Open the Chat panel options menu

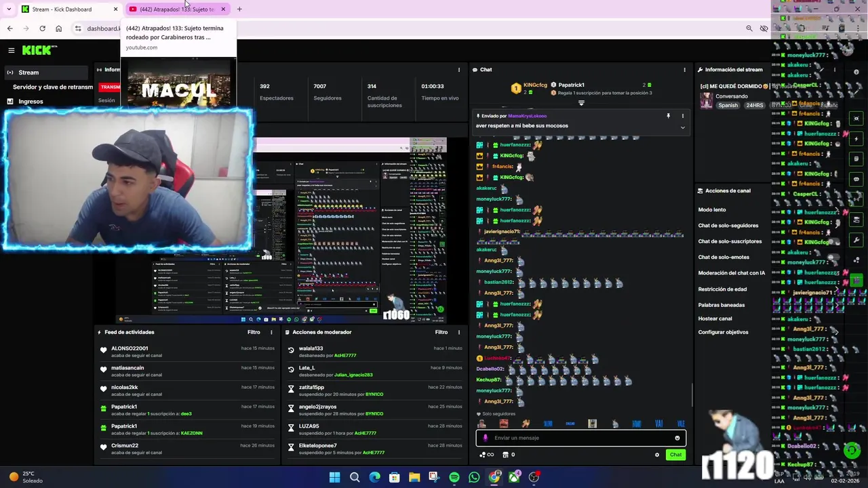click(x=684, y=70)
